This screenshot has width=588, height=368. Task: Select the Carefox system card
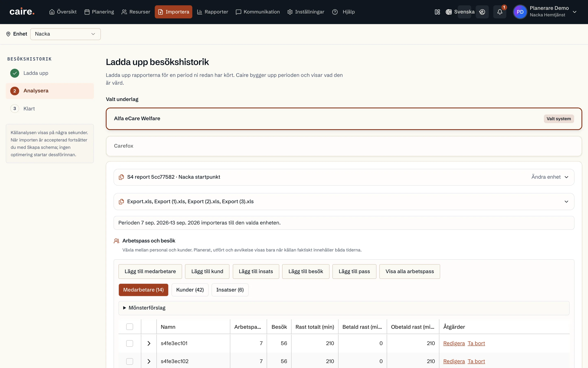click(344, 146)
